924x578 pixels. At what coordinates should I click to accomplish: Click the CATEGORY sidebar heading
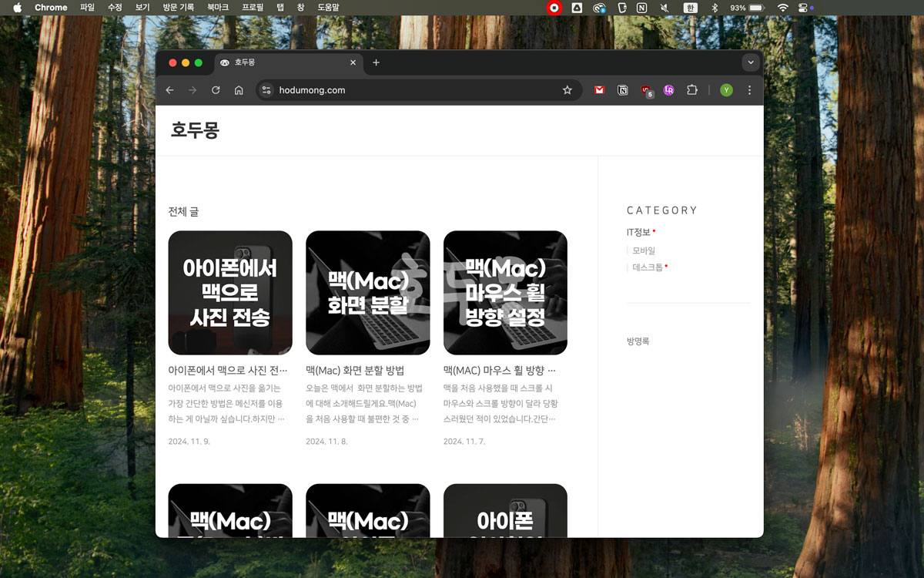pos(662,210)
